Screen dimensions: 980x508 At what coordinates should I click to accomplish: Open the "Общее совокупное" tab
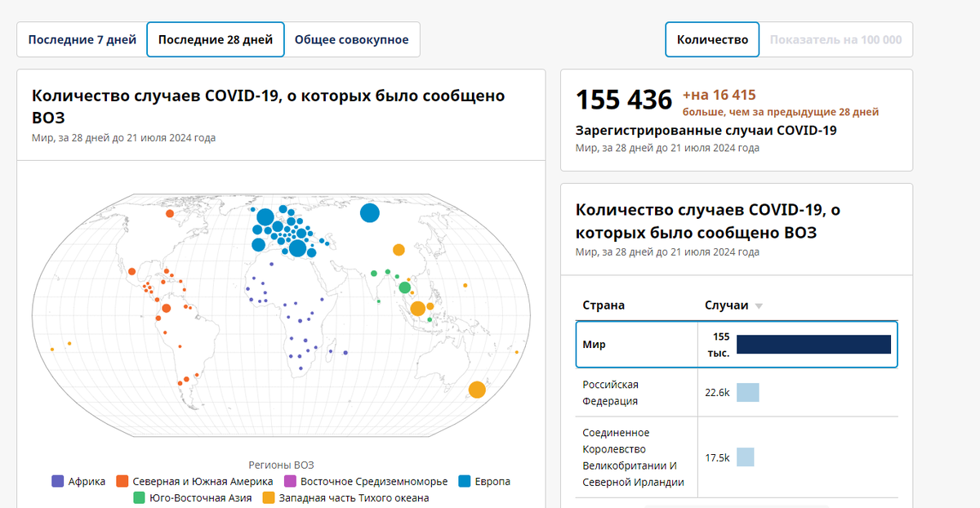352,38
